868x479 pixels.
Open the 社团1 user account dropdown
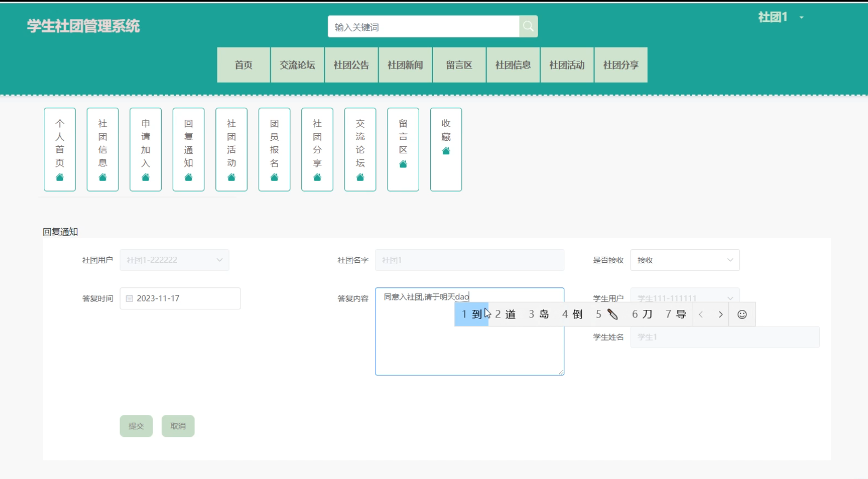tap(780, 18)
